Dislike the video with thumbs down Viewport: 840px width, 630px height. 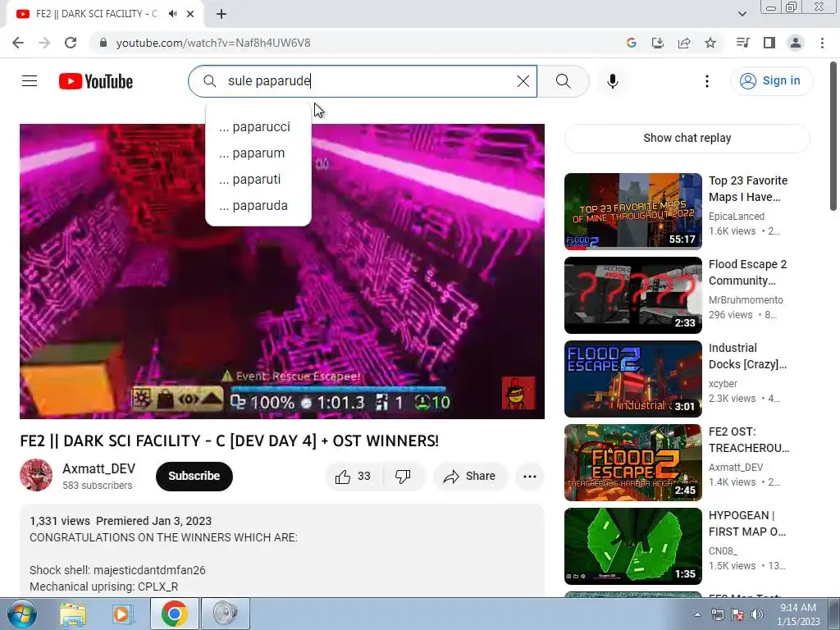[x=403, y=477]
